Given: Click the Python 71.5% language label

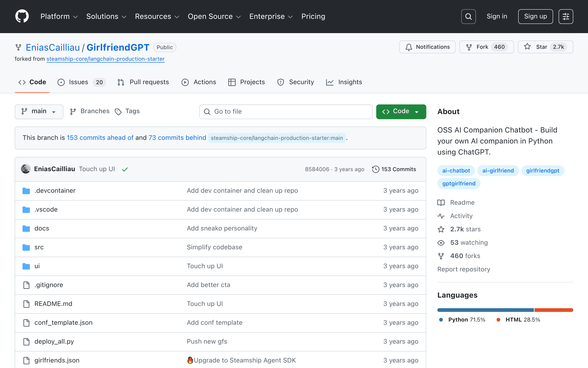Looking at the screenshot, I should tap(462, 320).
